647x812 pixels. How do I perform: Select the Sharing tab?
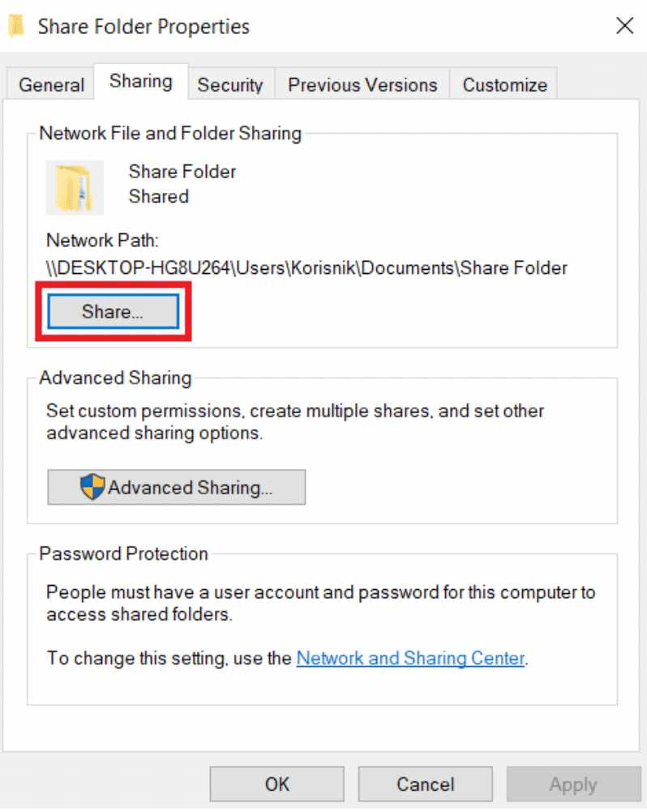(141, 82)
